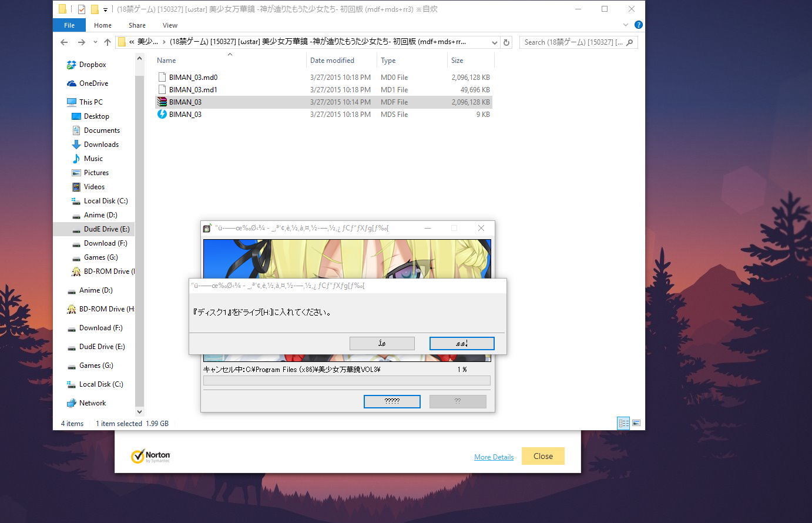
Task: Open the Share ribbon tab
Action: [x=137, y=25]
